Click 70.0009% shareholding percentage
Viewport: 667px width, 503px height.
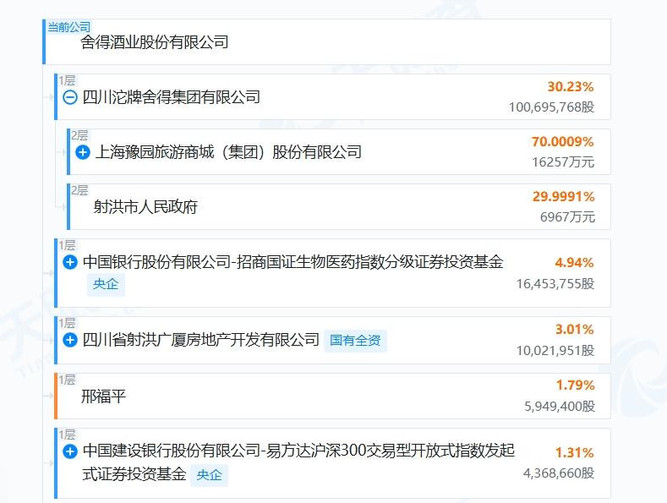(562, 141)
